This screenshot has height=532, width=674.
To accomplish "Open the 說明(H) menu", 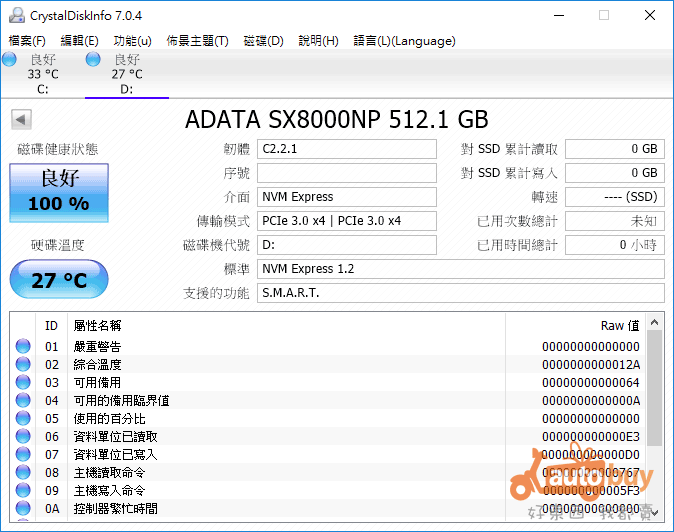I will [x=319, y=41].
